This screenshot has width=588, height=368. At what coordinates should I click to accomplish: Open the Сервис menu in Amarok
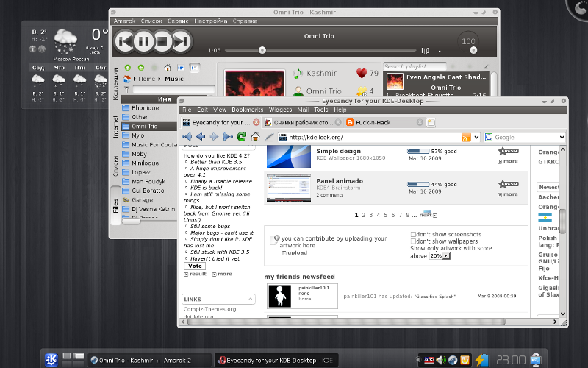point(178,21)
